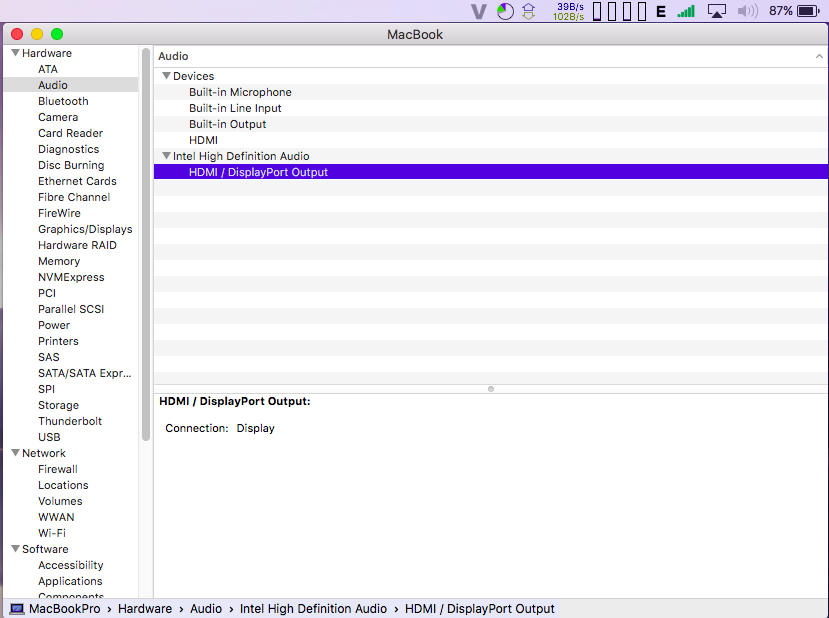Select Built-in Microphone device row

240,92
